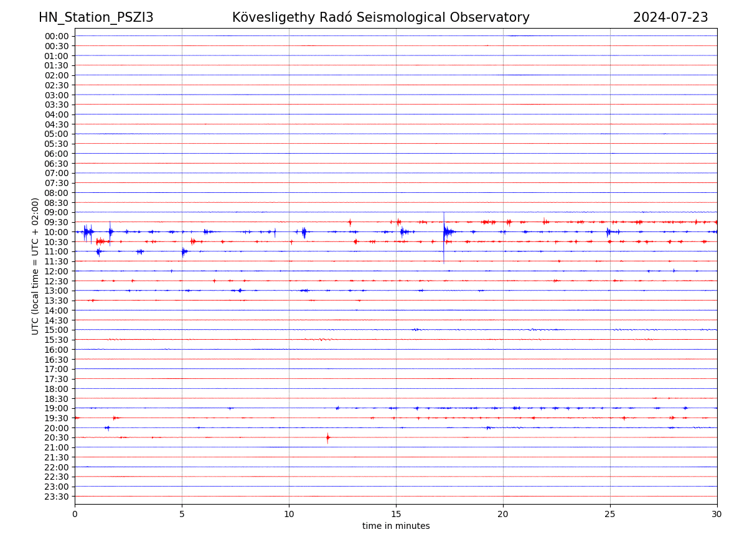Click the 09:30 row time label
The image size is (747, 560).
tap(56, 222)
